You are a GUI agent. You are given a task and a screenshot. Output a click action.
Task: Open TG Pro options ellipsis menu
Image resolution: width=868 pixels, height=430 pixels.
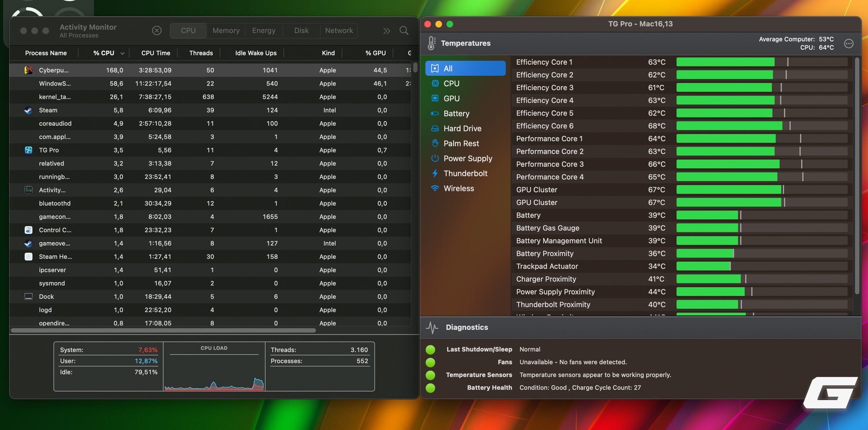point(849,43)
